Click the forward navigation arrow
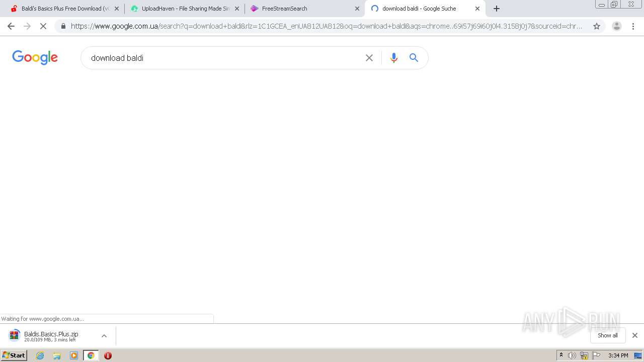 pyautogui.click(x=27, y=26)
